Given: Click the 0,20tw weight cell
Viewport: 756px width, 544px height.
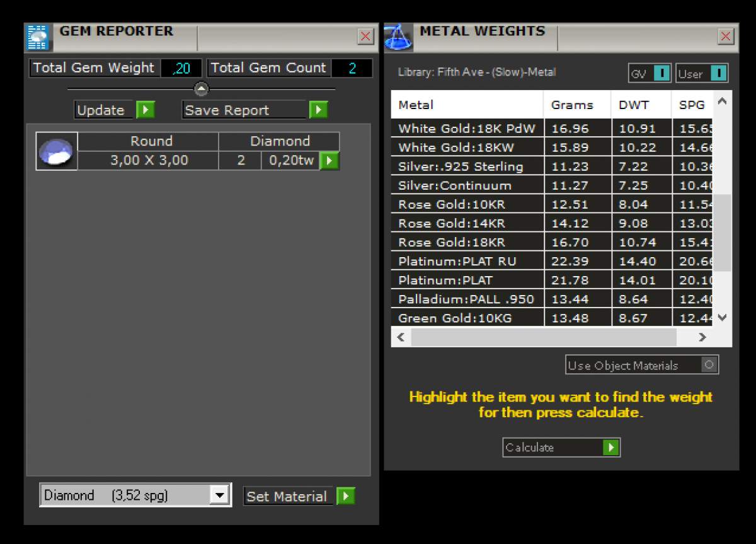Looking at the screenshot, I should pyautogui.click(x=291, y=161).
